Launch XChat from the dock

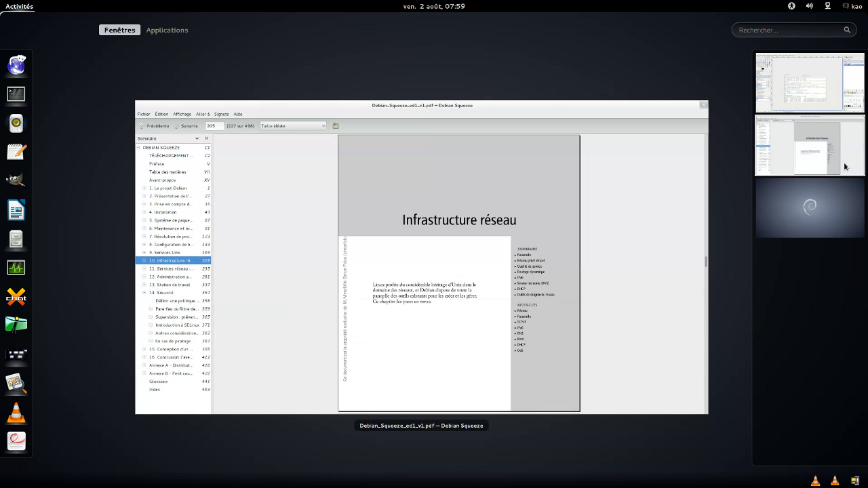[16, 296]
